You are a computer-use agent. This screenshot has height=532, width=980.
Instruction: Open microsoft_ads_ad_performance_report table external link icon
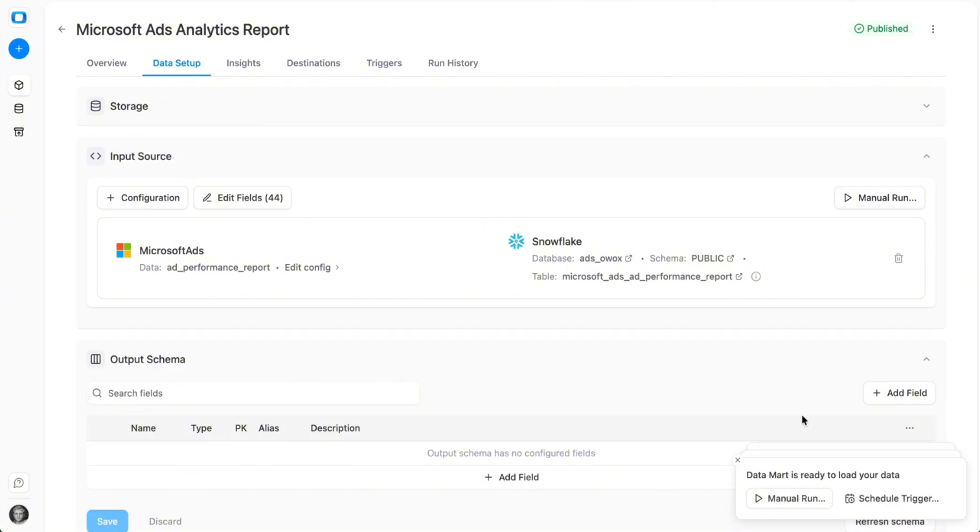click(x=739, y=276)
